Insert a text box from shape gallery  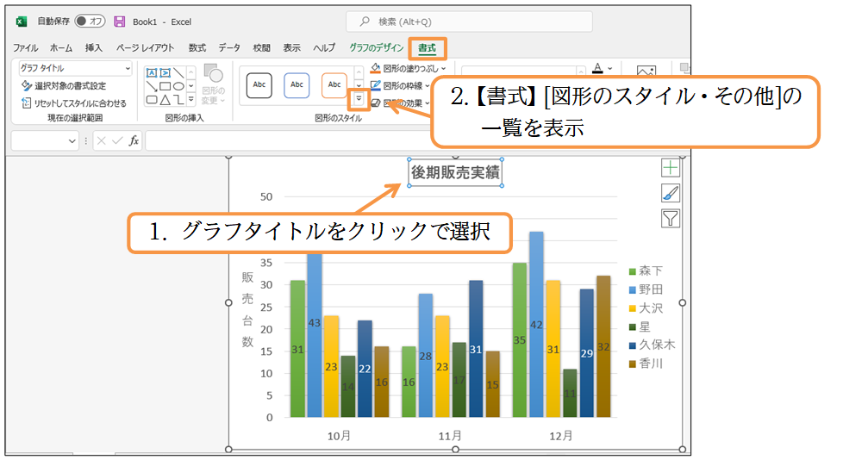click(x=152, y=73)
